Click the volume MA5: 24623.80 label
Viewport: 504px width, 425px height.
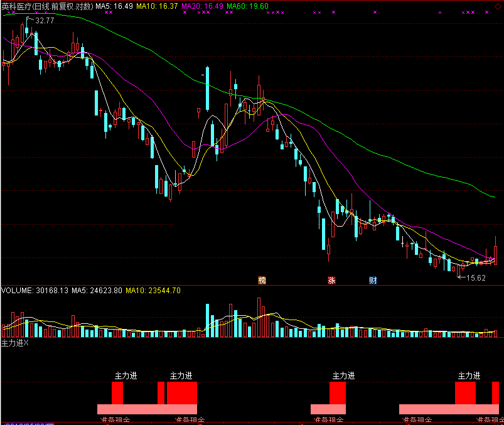[97, 291]
